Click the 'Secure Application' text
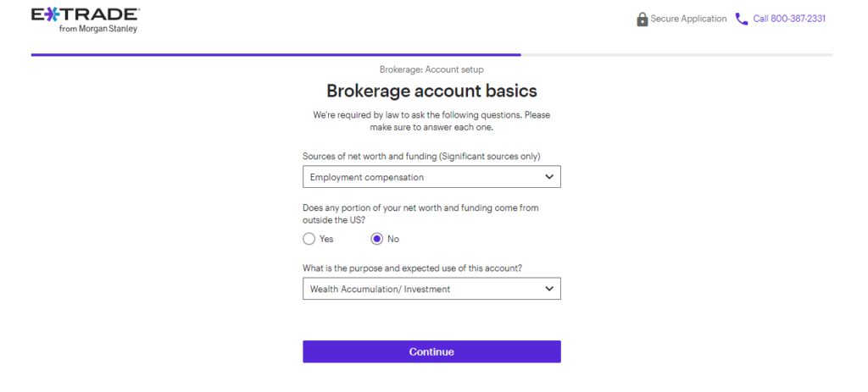The height and width of the screenshot is (392, 868). [688, 19]
